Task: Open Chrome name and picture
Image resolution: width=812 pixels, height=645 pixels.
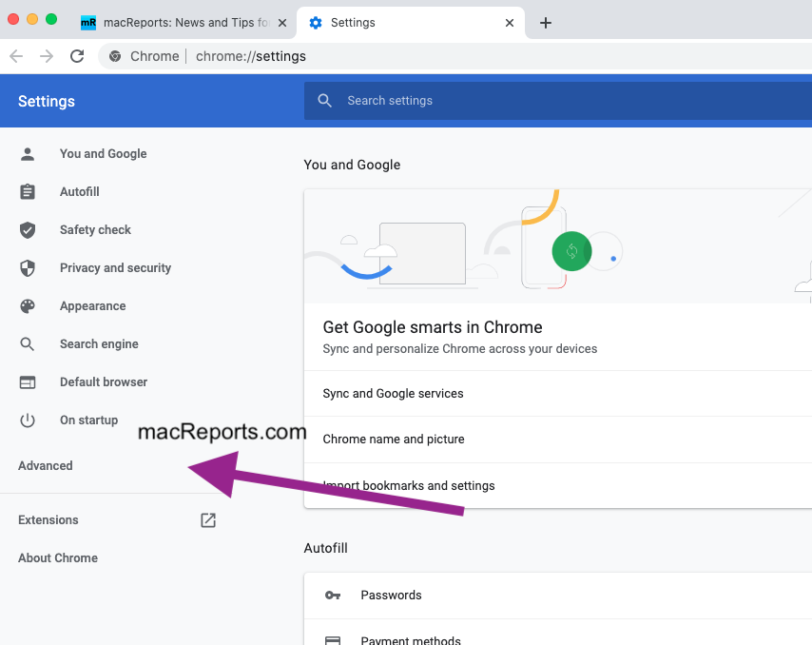Action: pos(558,440)
